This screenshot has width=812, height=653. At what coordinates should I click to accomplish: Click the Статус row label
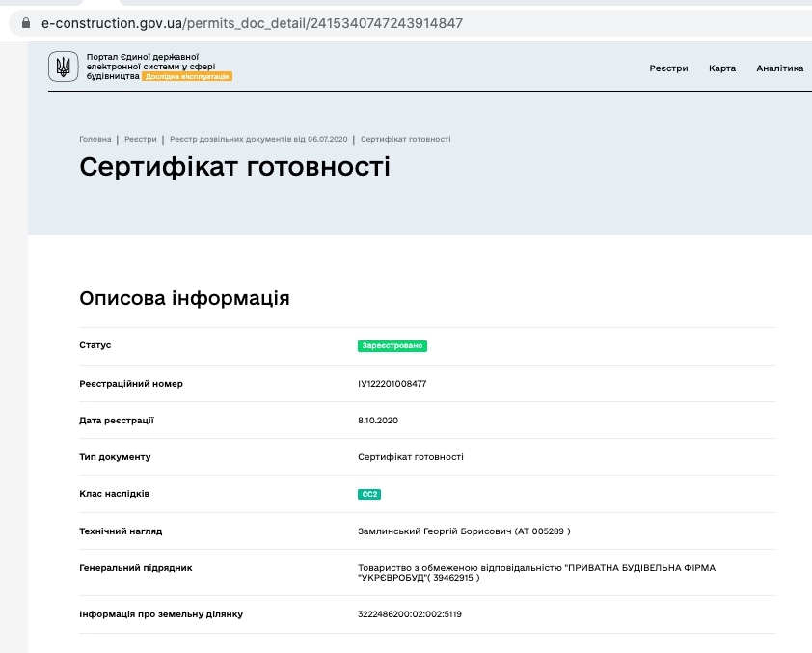[x=95, y=345]
